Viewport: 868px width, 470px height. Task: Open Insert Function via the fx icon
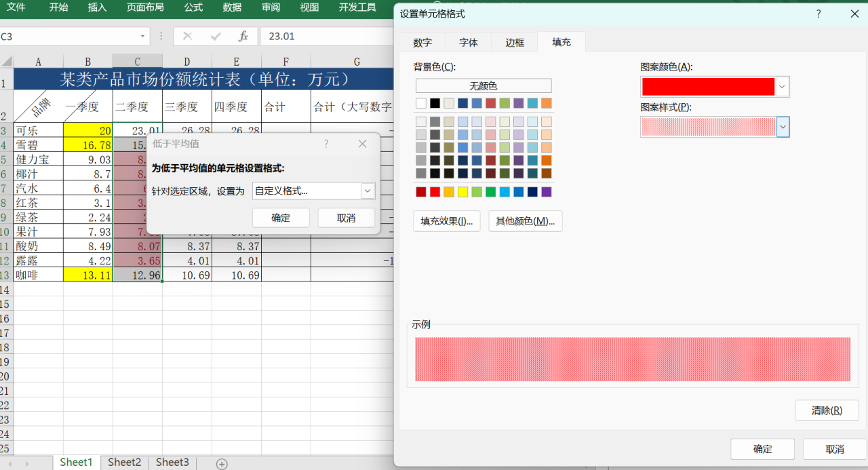[x=243, y=37]
